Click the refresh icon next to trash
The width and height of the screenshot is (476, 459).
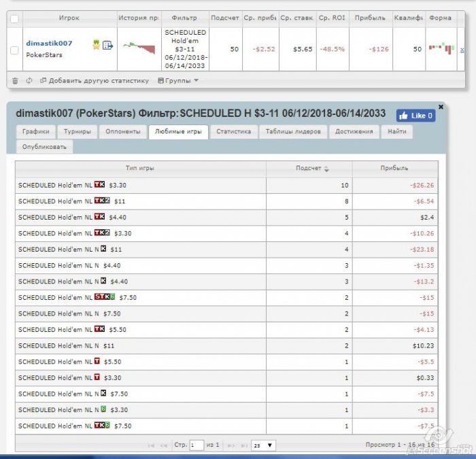(29, 81)
